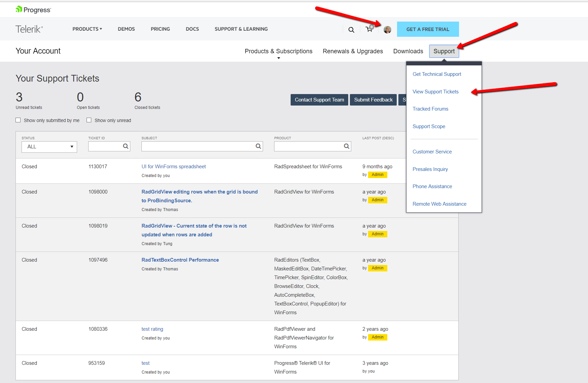Screen dimensions: 588x383
Task: Check Show only unread
Action: 89,120
